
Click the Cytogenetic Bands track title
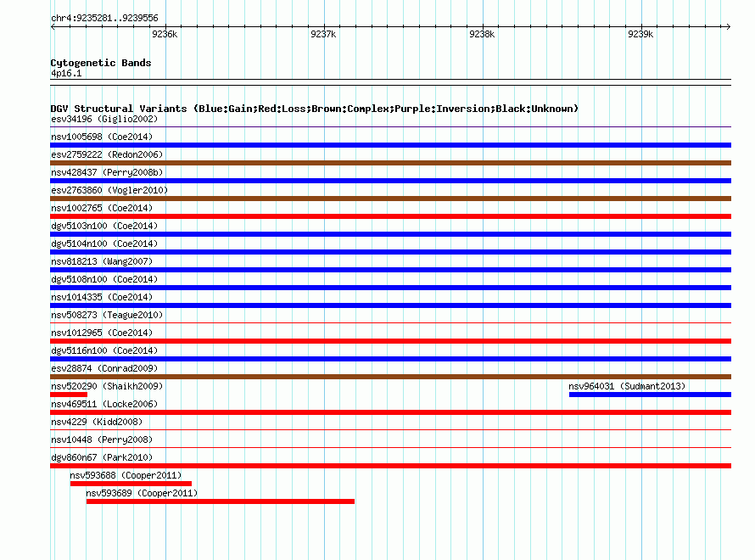click(101, 63)
